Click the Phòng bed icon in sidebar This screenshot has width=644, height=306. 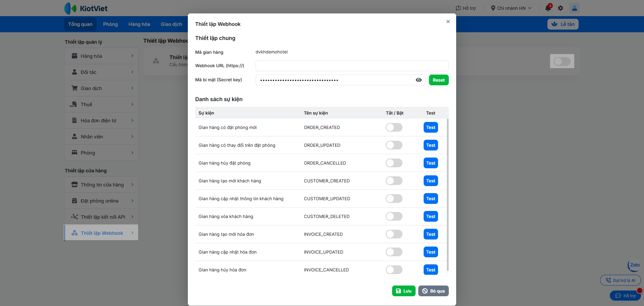coord(74,152)
